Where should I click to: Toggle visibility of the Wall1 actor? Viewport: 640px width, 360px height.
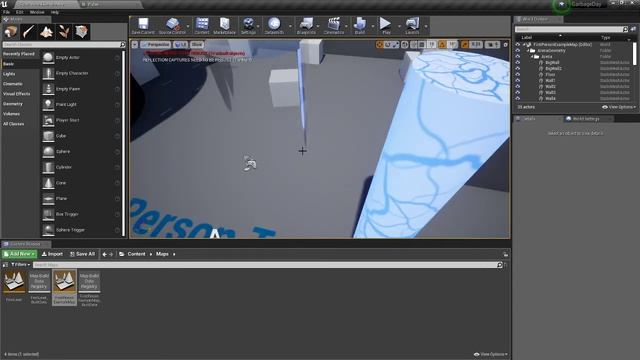pyautogui.click(x=518, y=80)
